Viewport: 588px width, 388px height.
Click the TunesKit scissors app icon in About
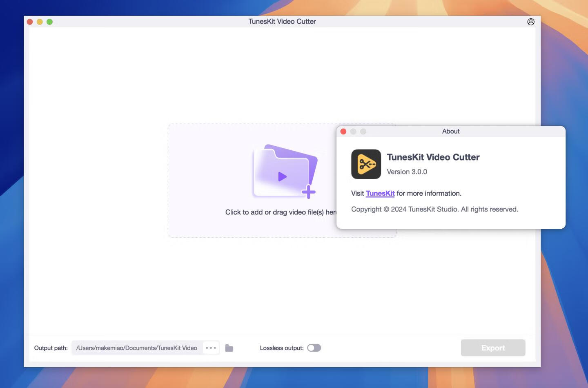pos(366,164)
